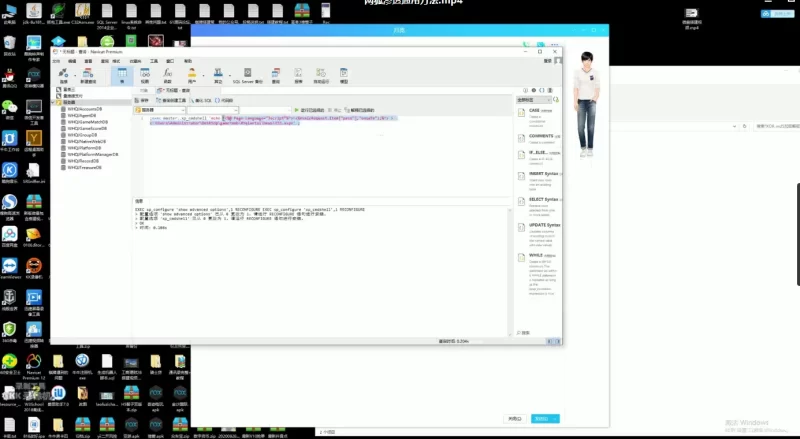Switch to the Untitled Query tab
Image resolution: width=800 pixels, height=439 pixels.
point(174,90)
